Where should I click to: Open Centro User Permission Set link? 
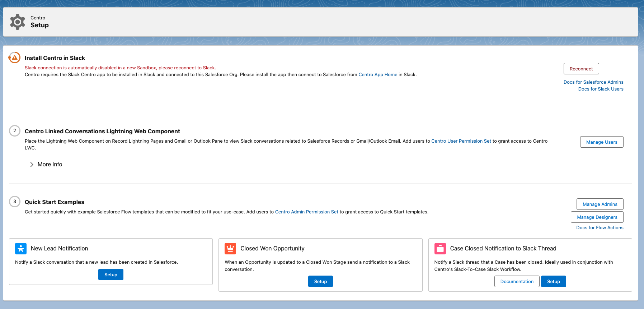click(x=461, y=141)
